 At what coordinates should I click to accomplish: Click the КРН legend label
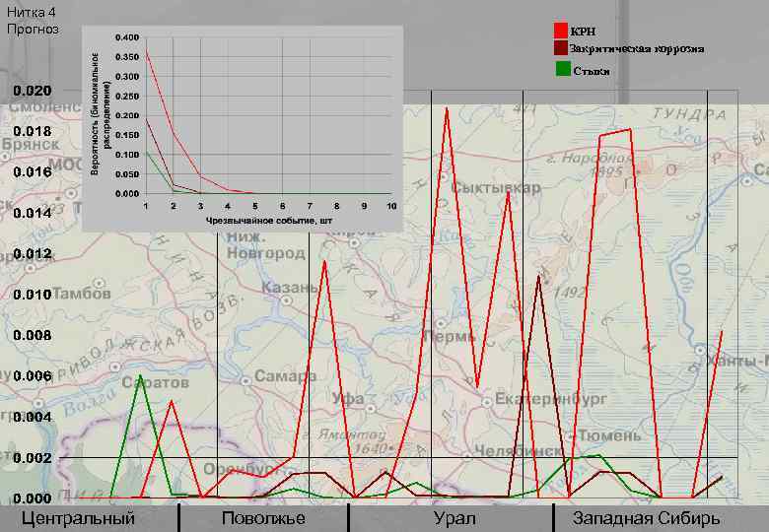coord(583,32)
